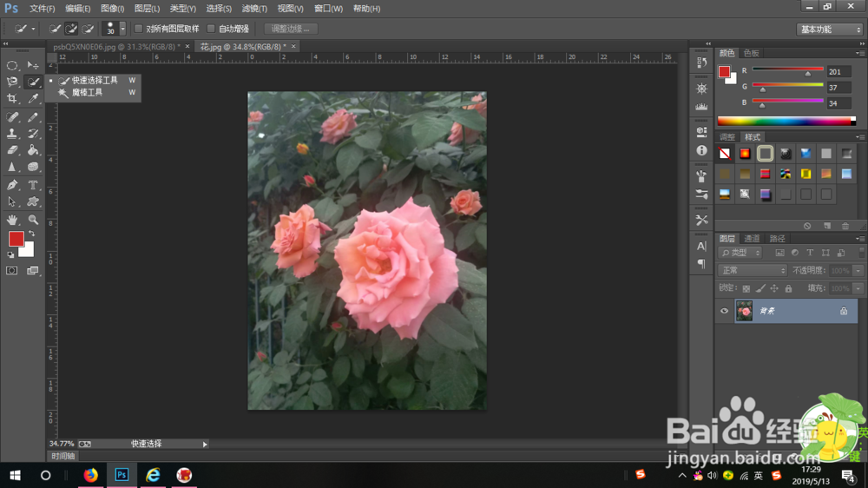The height and width of the screenshot is (488, 868).
Task: Select the Brush tool
Action: 33,117
